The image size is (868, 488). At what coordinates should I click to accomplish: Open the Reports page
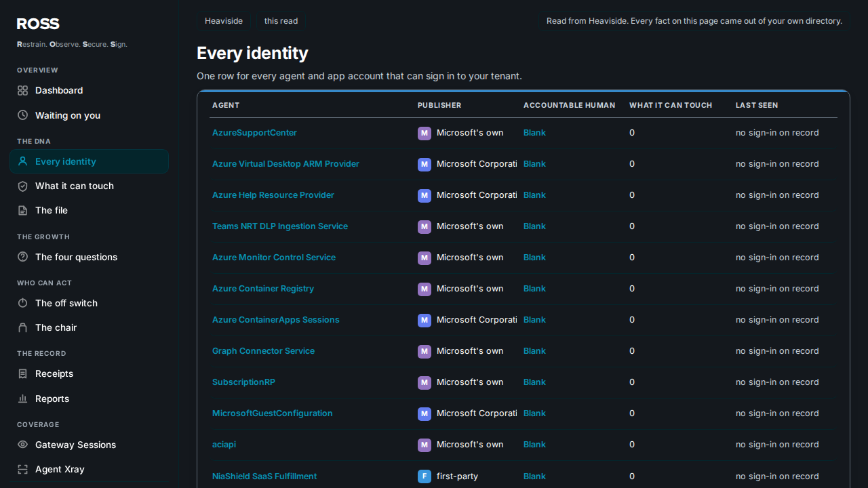89,399
